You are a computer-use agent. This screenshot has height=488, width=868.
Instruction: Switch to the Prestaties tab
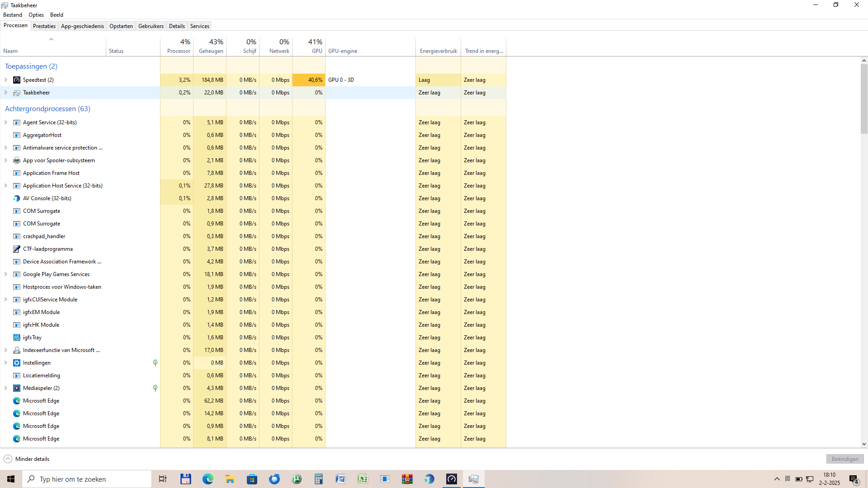tap(44, 26)
